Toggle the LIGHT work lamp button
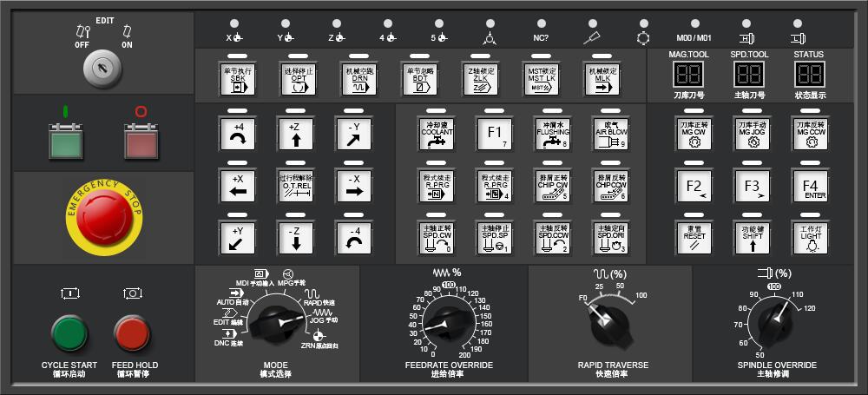The width and height of the screenshot is (868, 395). (x=809, y=237)
